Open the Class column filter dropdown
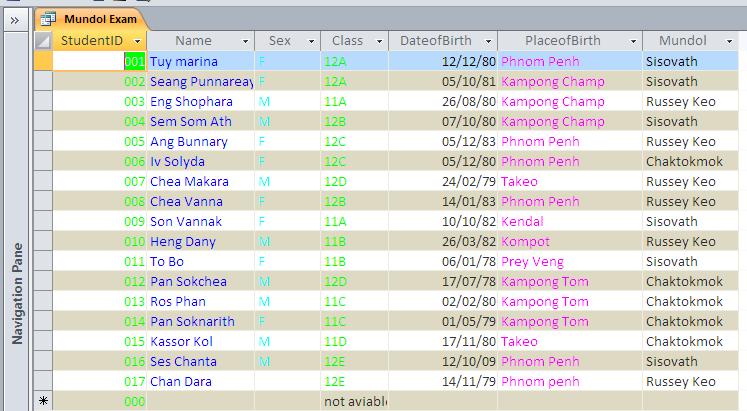Viewport: 747px width, 411px height. [x=379, y=41]
